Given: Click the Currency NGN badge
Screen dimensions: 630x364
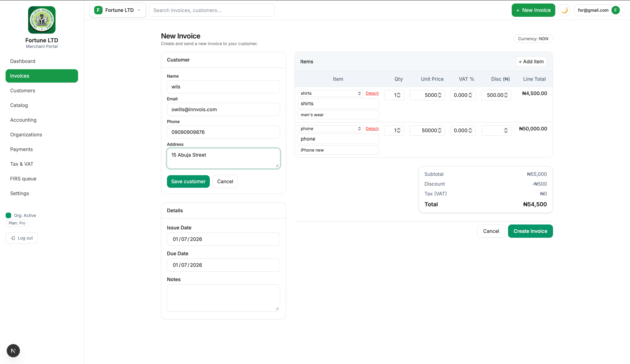Looking at the screenshot, I should 533,38.
